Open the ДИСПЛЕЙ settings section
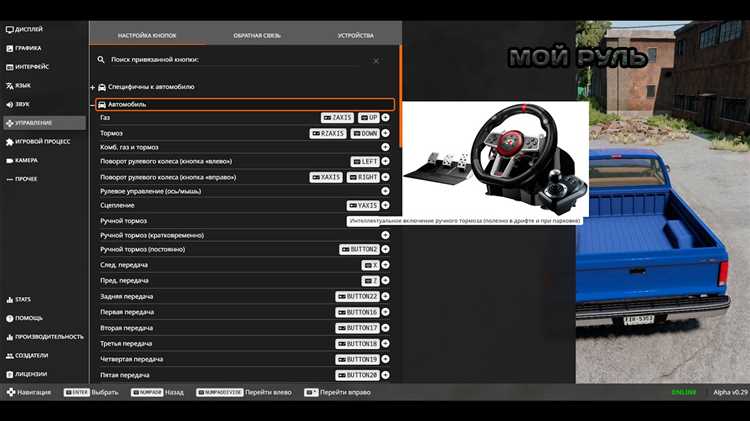This screenshot has height=421, width=750. tap(25, 29)
